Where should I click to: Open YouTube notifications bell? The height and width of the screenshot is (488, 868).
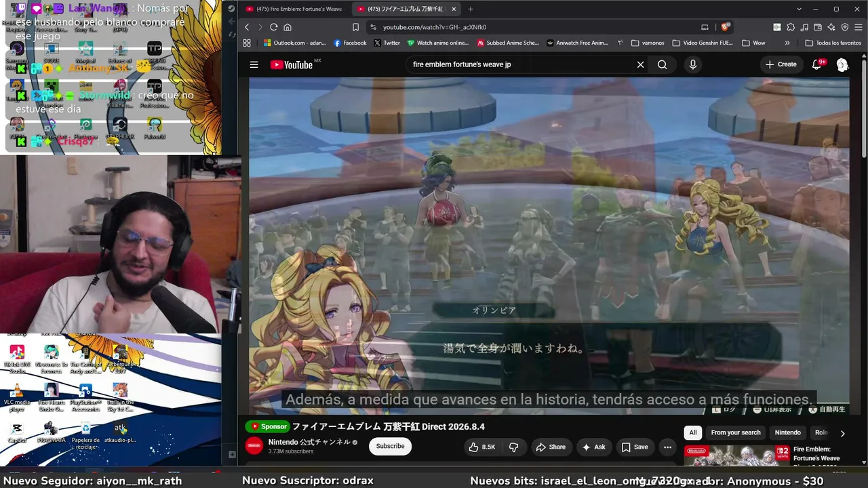point(817,64)
